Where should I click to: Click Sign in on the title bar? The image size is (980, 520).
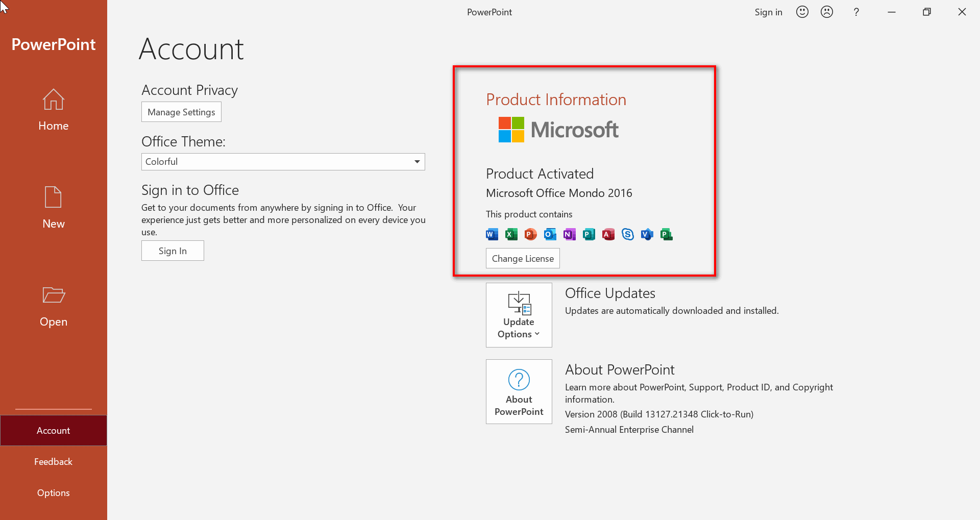click(768, 12)
